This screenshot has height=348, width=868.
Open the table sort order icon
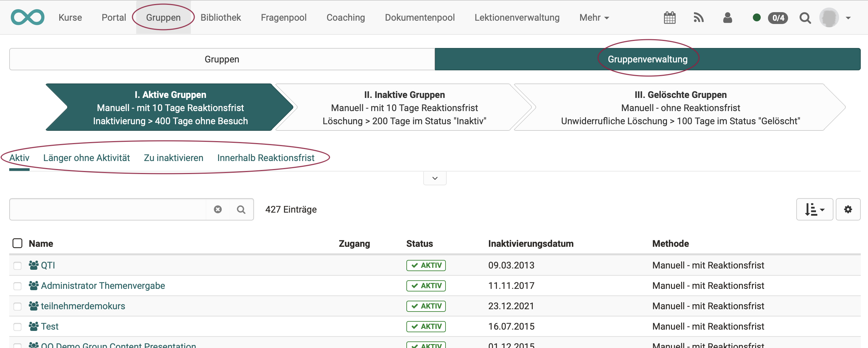pyautogui.click(x=814, y=209)
